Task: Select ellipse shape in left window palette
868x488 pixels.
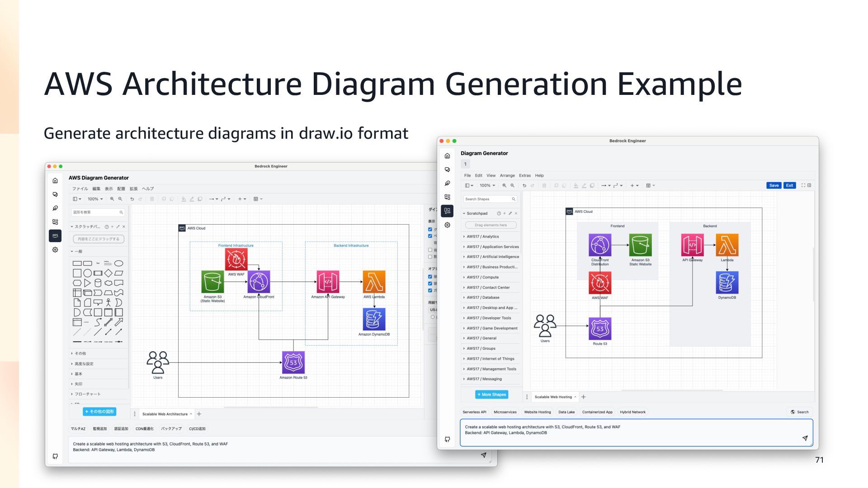Action: pyautogui.click(x=118, y=263)
